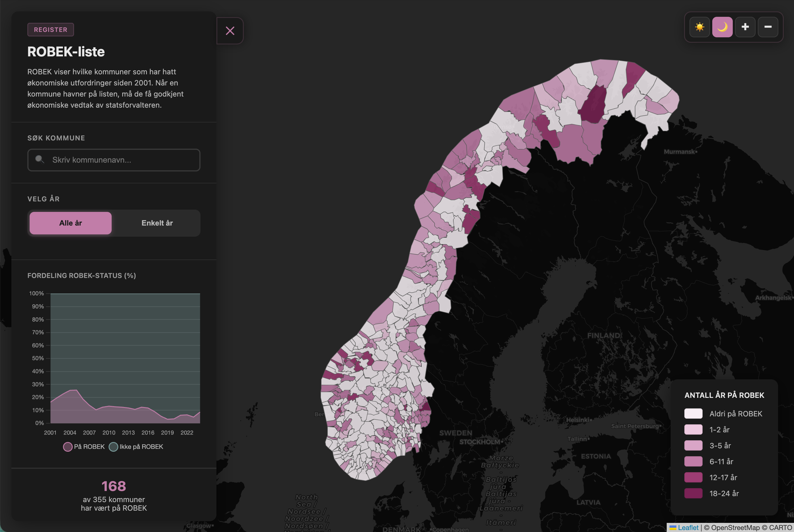The width and height of the screenshot is (794, 532).
Task: Open OpenStreetMap attribution link
Action: (x=735, y=528)
